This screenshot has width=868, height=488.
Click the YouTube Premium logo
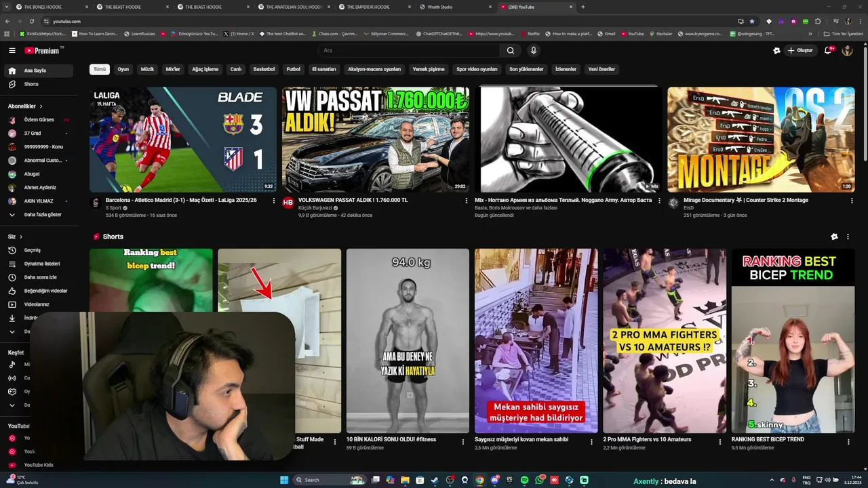click(43, 50)
